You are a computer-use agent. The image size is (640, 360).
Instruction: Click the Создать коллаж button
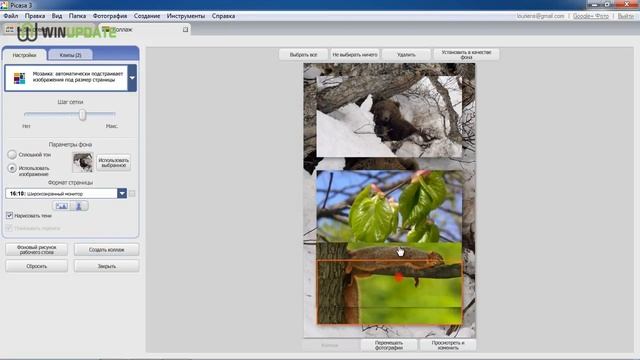click(x=107, y=250)
